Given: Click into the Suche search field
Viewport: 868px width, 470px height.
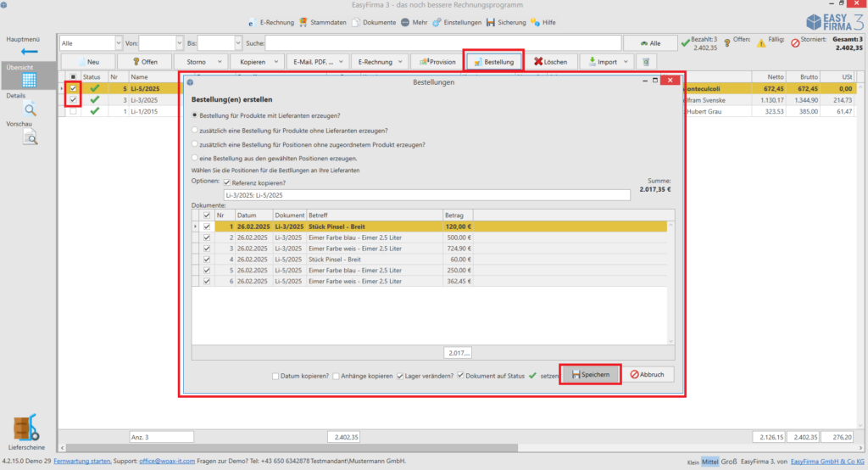Looking at the screenshot, I should 442,43.
